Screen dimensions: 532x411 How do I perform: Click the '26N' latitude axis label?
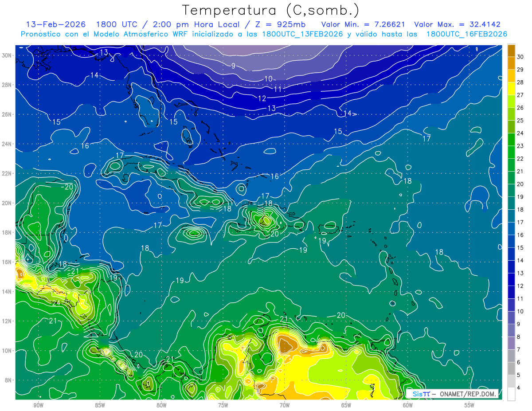point(7,114)
